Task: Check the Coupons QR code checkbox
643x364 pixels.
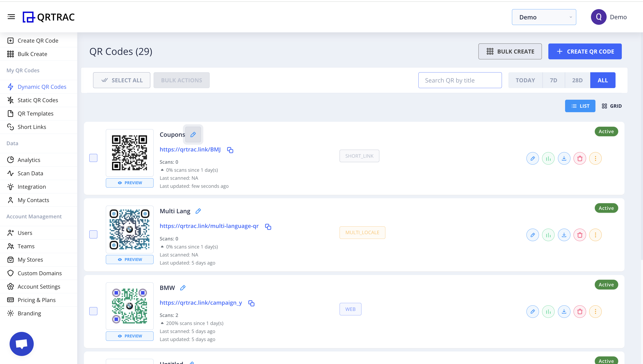Action: (93, 158)
